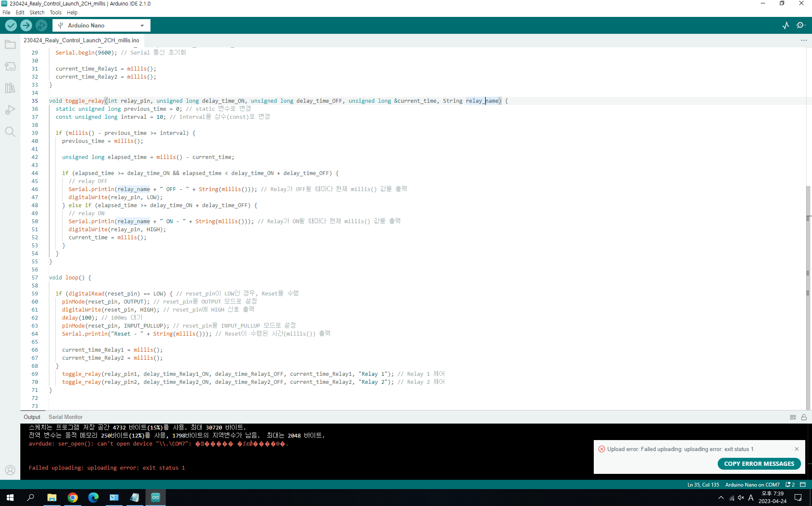812x506 pixels.
Task: Open the Sketch menu
Action: [37, 12]
